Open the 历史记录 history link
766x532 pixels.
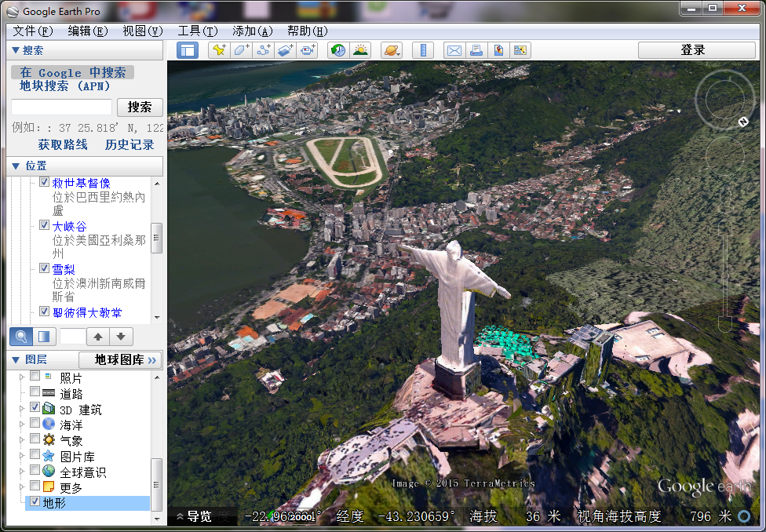pos(129,144)
